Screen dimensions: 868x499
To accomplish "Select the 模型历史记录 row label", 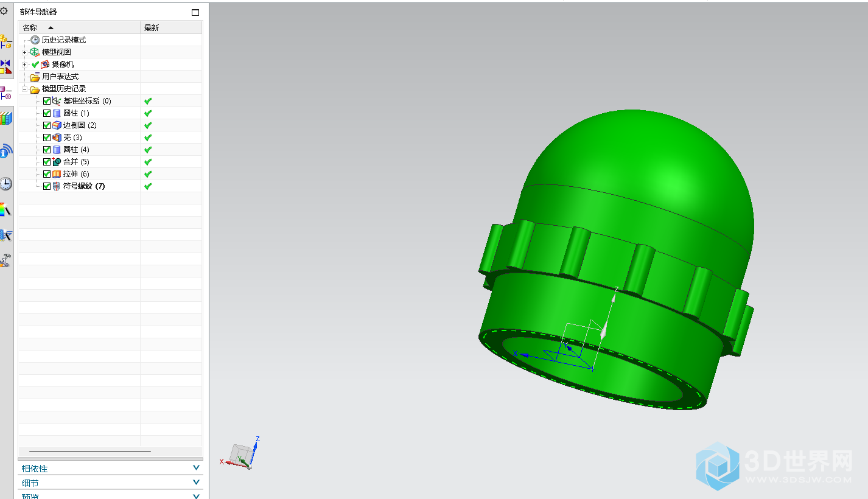I will (64, 89).
